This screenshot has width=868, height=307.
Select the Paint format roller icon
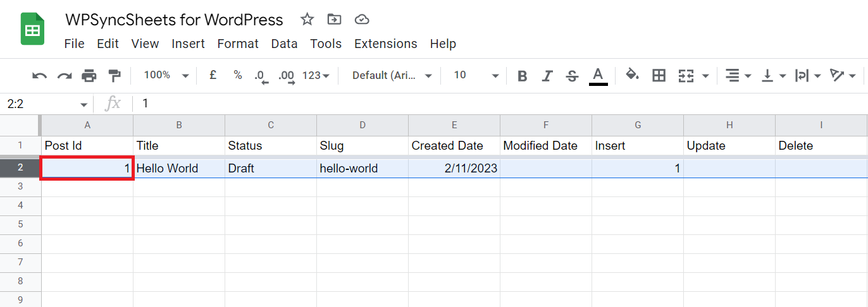click(x=114, y=76)
